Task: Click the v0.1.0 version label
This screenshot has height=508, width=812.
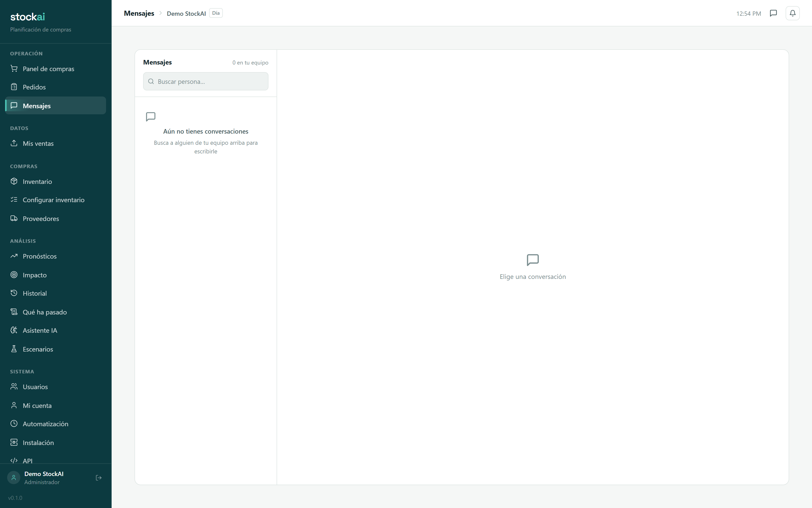Action: pos(15,498)
